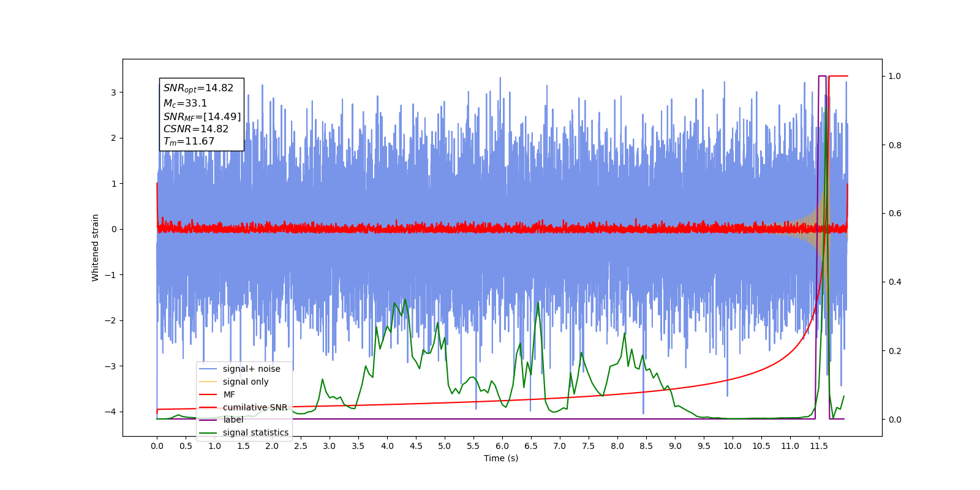Click the 0.2 tick on right axis
Viewport: 980px width, 490px height.
pyautogui.click(x=895, y=351)
